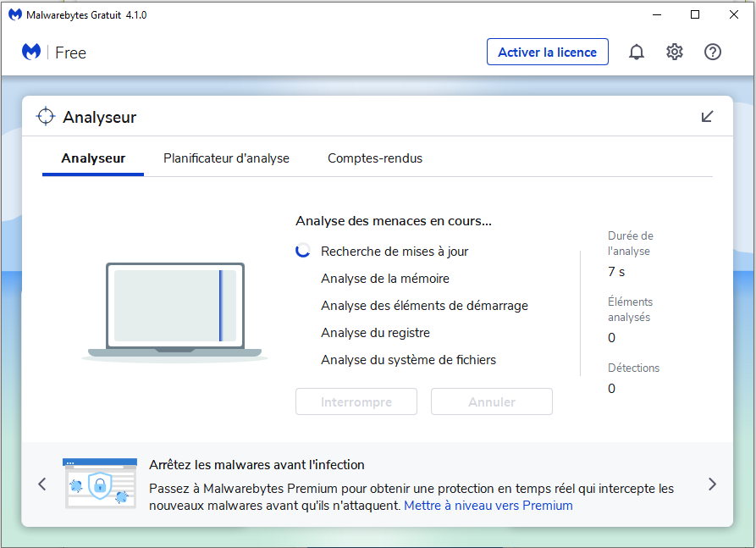Follow Mettre à niveau vers Premium link
Image resolution: width=756 pixels, height=548 pixels.
tap(488, 506)
